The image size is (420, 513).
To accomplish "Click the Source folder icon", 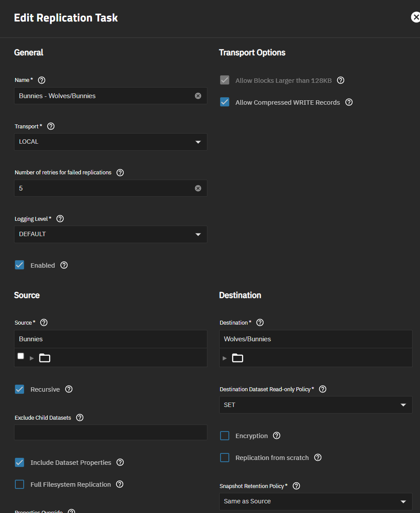I will pyautogui.click(x=45, y=358).
